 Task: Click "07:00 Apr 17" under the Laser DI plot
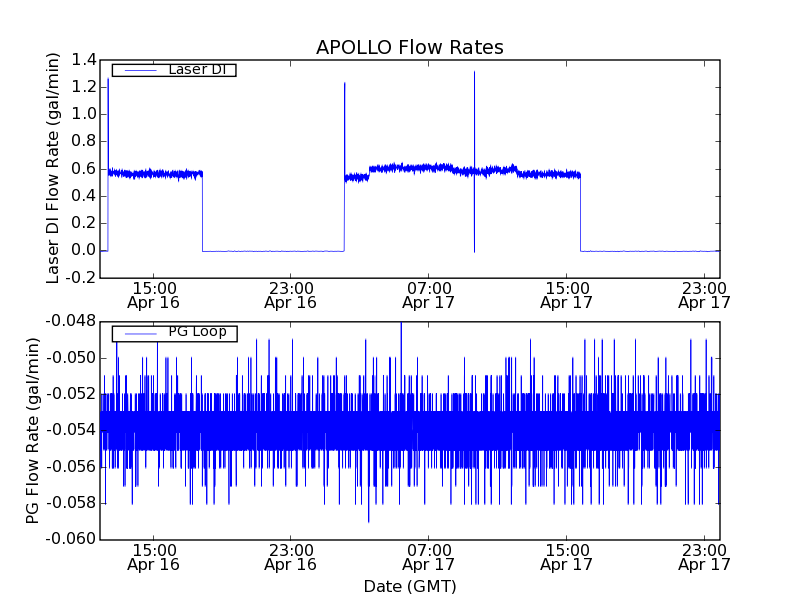[429, 295]
